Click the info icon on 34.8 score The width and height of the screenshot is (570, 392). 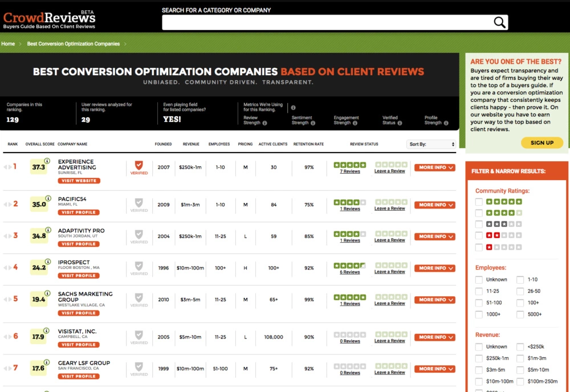tap(48, 230)
